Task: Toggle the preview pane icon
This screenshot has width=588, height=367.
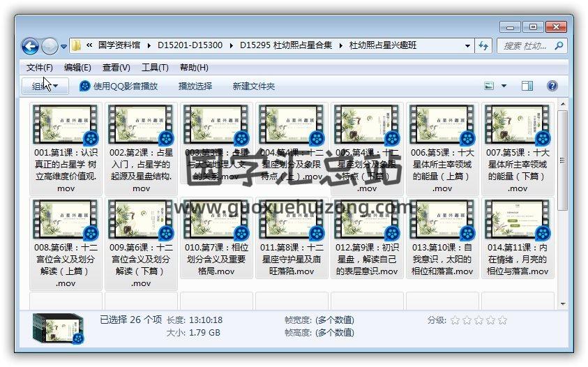Action: [x=527, y=86]
